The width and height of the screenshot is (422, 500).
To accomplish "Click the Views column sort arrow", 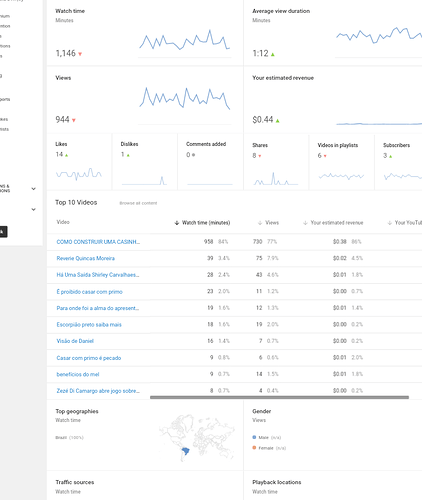I will [x=260, y=223].
